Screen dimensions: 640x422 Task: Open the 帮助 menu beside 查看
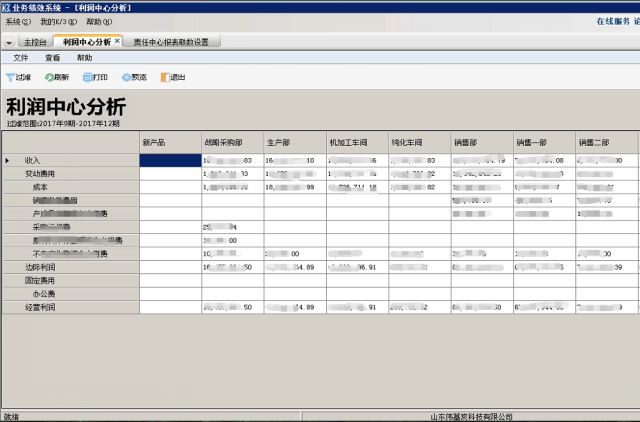pyautogui.click(x=84, y=58)
